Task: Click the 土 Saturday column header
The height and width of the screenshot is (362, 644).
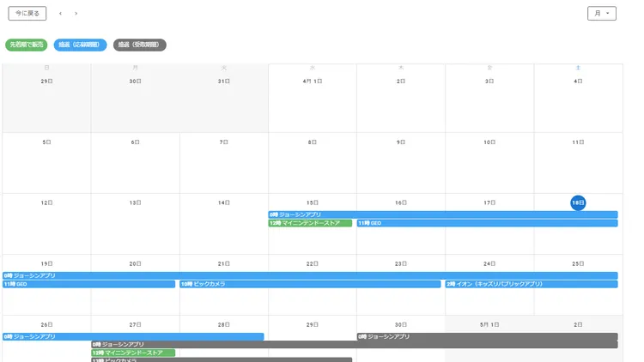Action: [x=578, y=68]
